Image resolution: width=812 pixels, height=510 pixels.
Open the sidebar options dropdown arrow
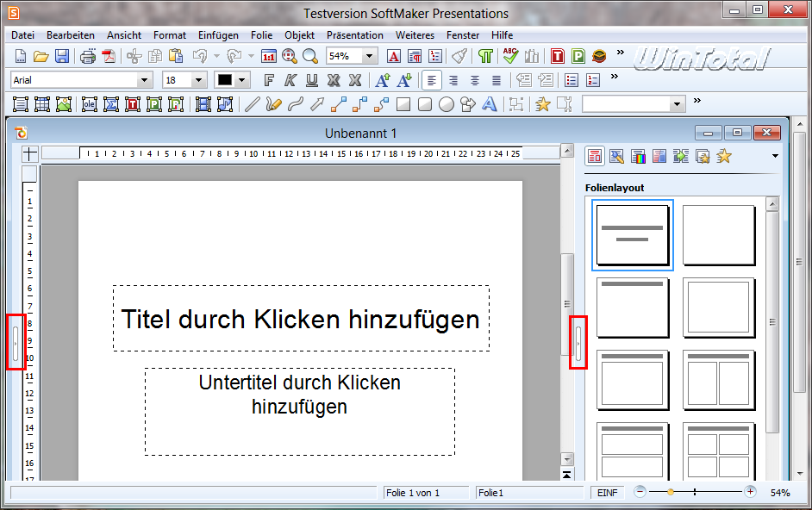(x=775, y=156)
